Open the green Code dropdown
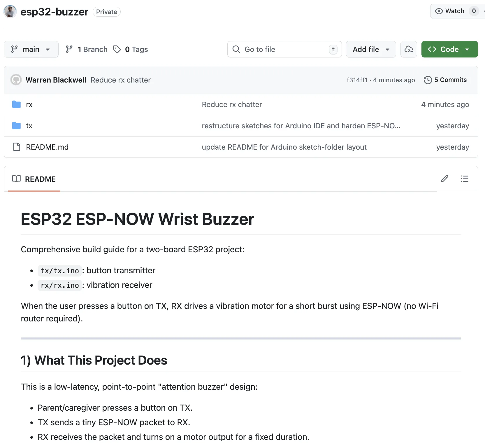485x448 pixels. (449, 49)
